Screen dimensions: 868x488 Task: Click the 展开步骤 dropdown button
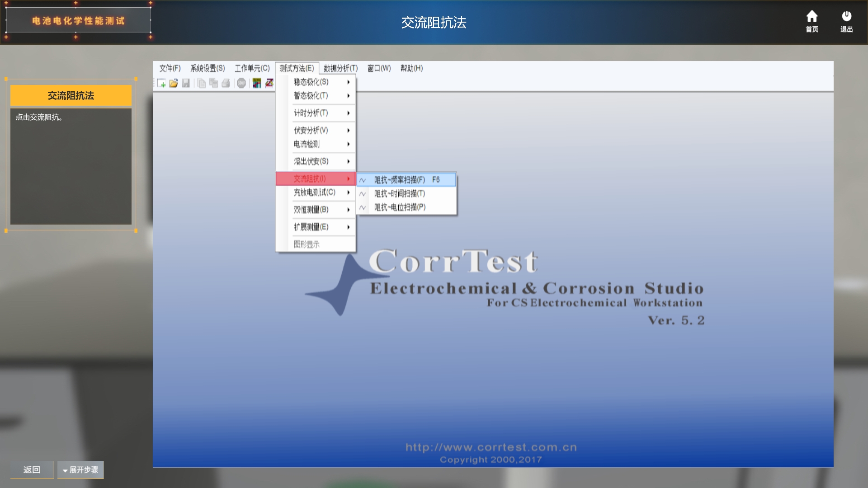point(80,470)
